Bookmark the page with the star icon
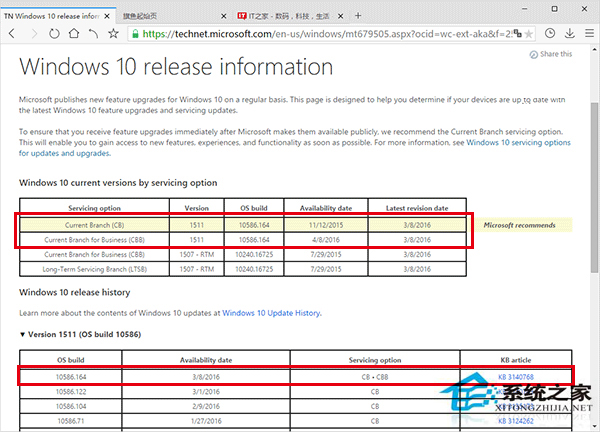This screenshot has width=600, height=432. click(x=113, y=33)
